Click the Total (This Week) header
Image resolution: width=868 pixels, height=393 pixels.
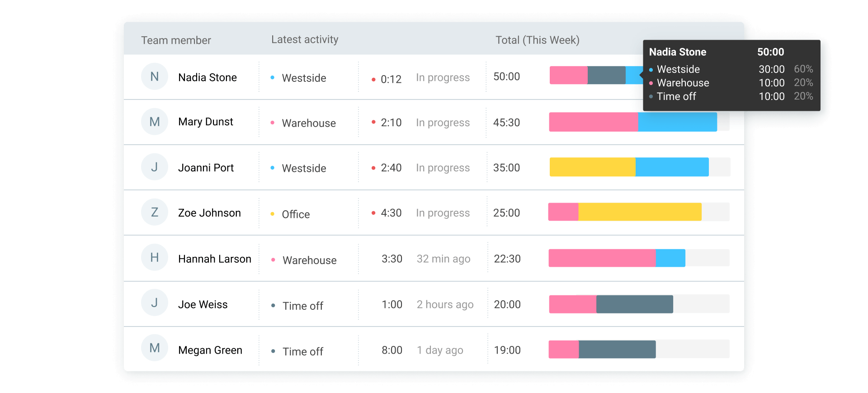537,40
